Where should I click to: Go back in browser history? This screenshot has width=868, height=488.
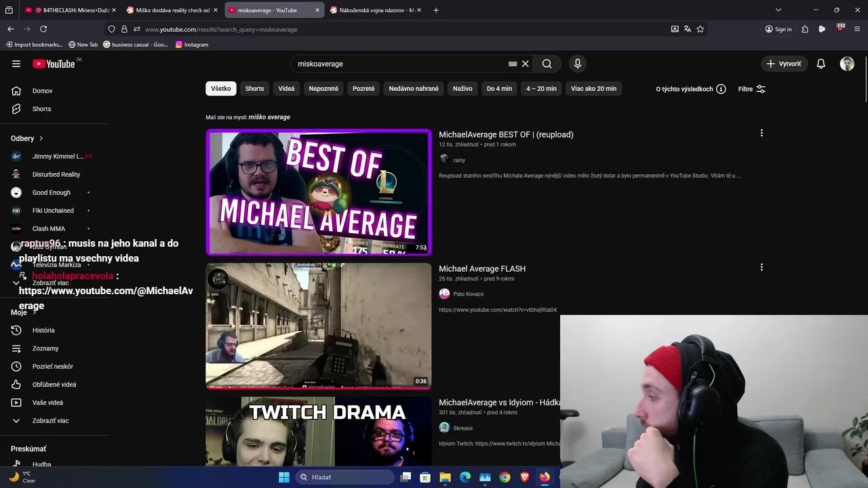pyautogui.click(x=11, y=29)
